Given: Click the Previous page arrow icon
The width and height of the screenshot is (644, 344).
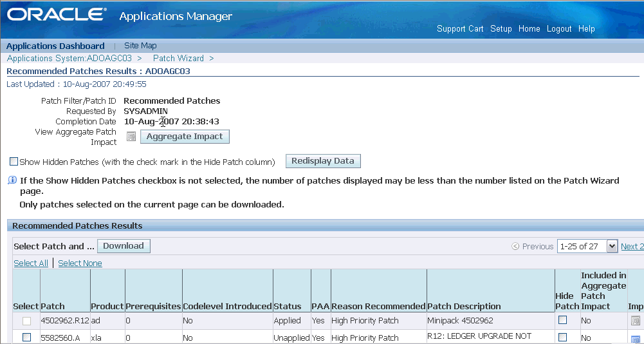Looking at the screenshot, I should pyautogui.click(x=515, y=246).
